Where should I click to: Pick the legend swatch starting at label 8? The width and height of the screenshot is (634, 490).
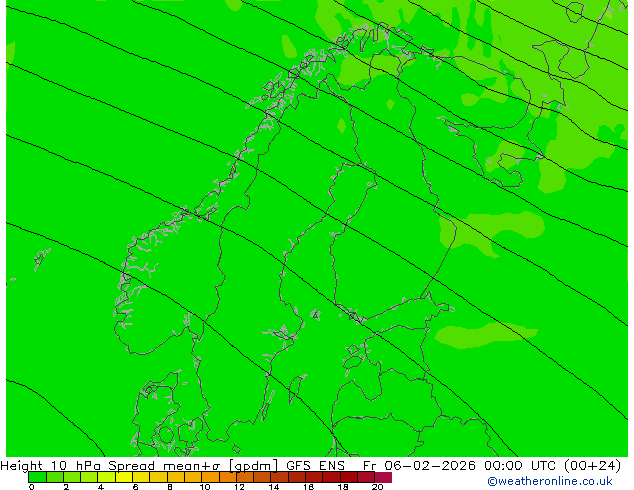point(175,477)
